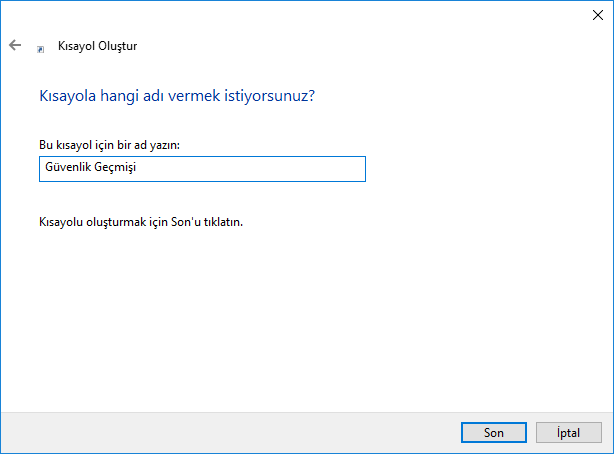This screenshot has height=454, width=614.
Task: Go back using the left arrow
Action: (x=15, y=45)
